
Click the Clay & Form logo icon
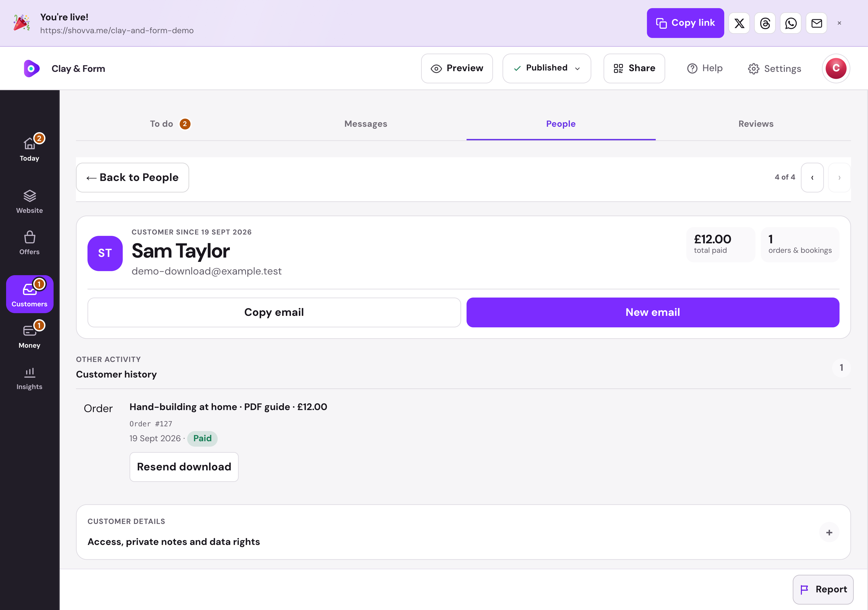coord(32,68)
